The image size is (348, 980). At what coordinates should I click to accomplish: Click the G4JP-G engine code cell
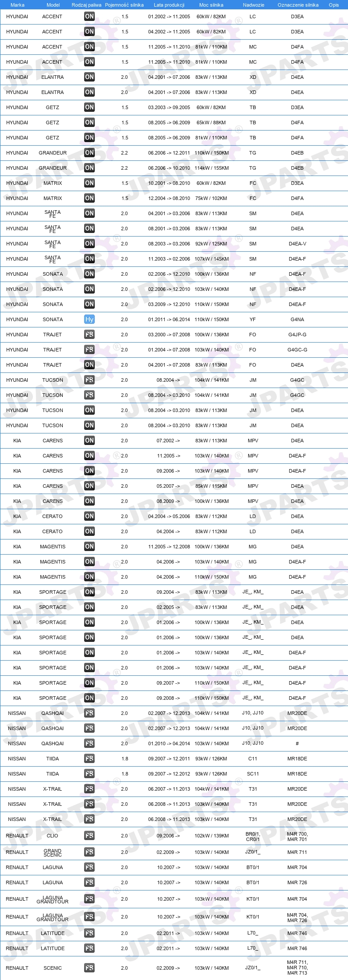click(297, 335)
